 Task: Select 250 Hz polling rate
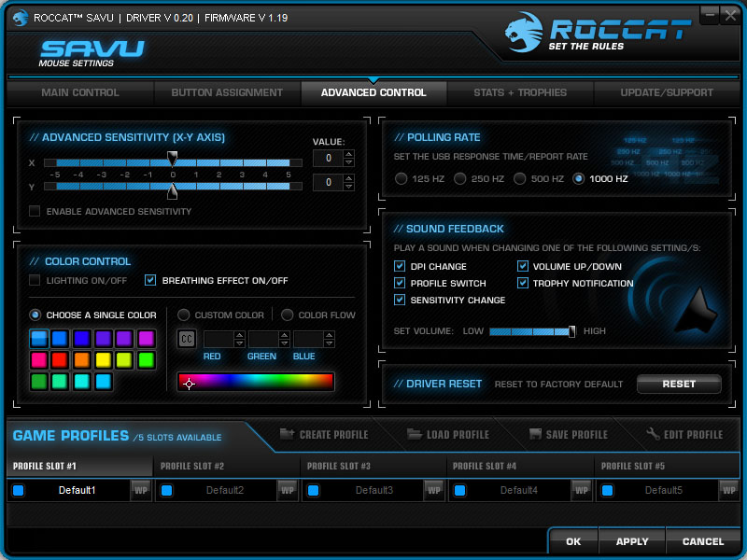[x=460, y=178]
